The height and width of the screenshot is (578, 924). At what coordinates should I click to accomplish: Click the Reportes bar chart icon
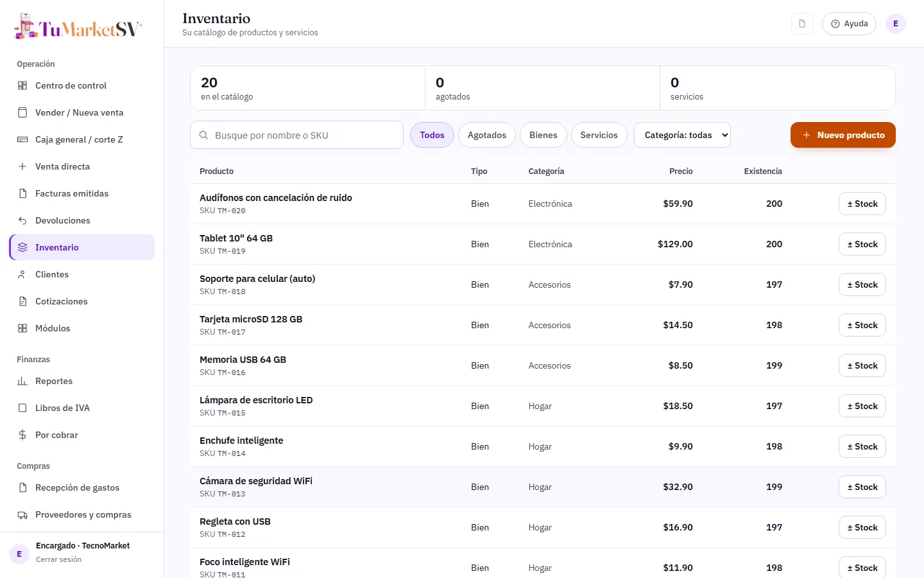tap(22, 381)
